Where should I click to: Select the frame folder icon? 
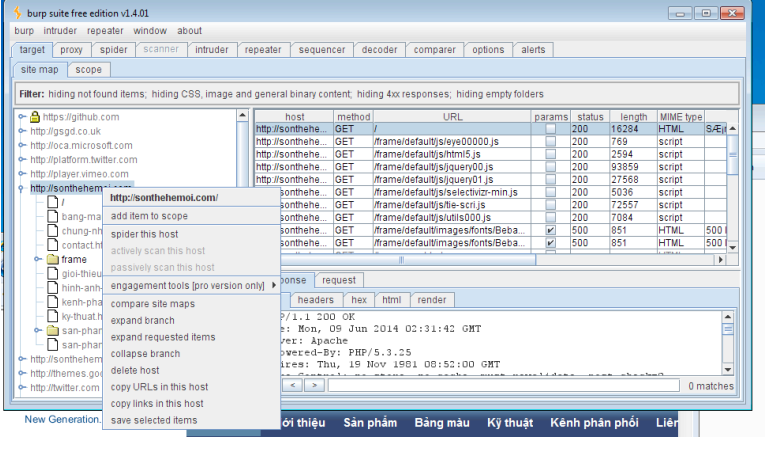tap(53, 259)
